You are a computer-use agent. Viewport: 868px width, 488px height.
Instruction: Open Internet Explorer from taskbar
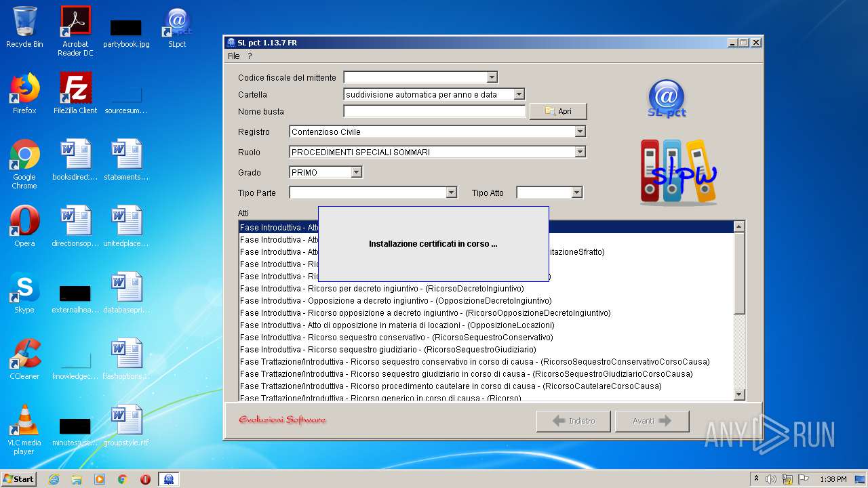pyautogui.click(x=54, y=479)
